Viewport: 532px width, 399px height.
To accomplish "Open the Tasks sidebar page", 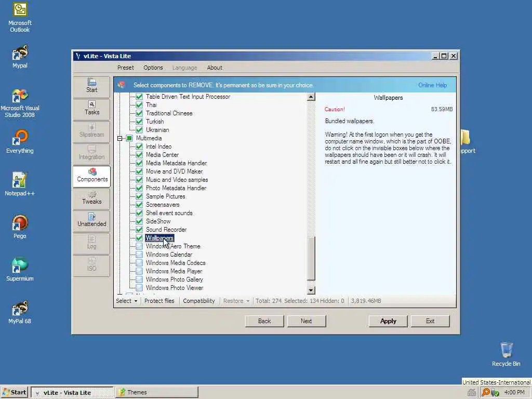I will click(x=91, y=109).
